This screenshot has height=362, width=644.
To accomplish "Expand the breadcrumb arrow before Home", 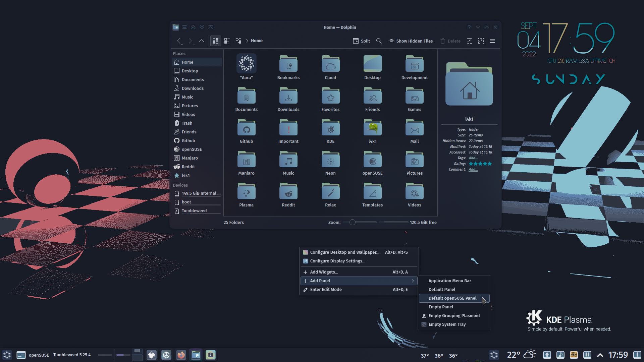I will 247,41.
